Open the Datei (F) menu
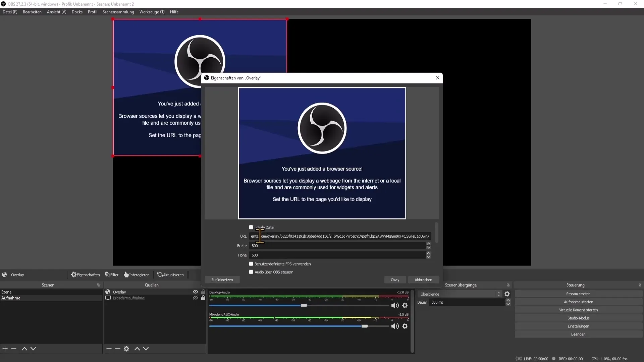This screenshot has height=362, width=644. point(10,12)
